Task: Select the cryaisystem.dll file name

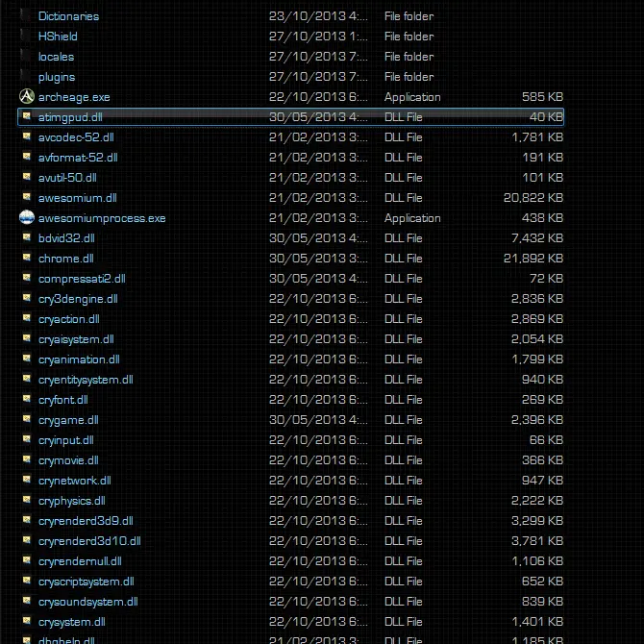Action: pyautogui.click(x=76, y=339)
